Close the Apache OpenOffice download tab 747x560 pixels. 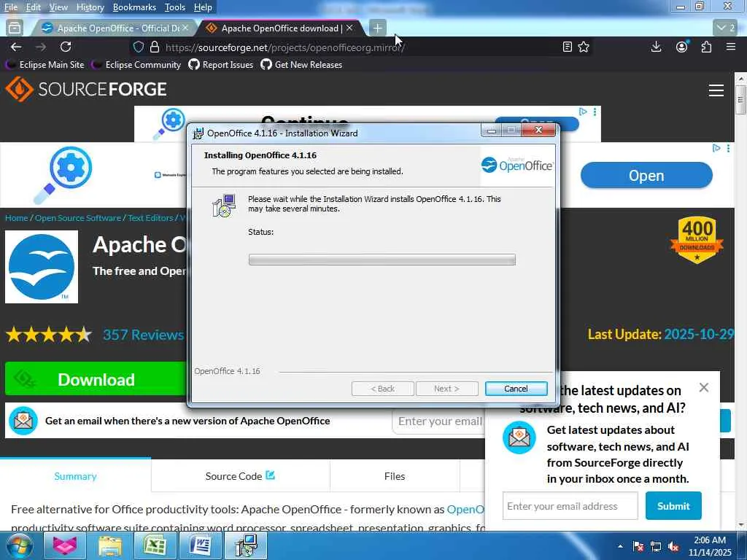[349, 28]
